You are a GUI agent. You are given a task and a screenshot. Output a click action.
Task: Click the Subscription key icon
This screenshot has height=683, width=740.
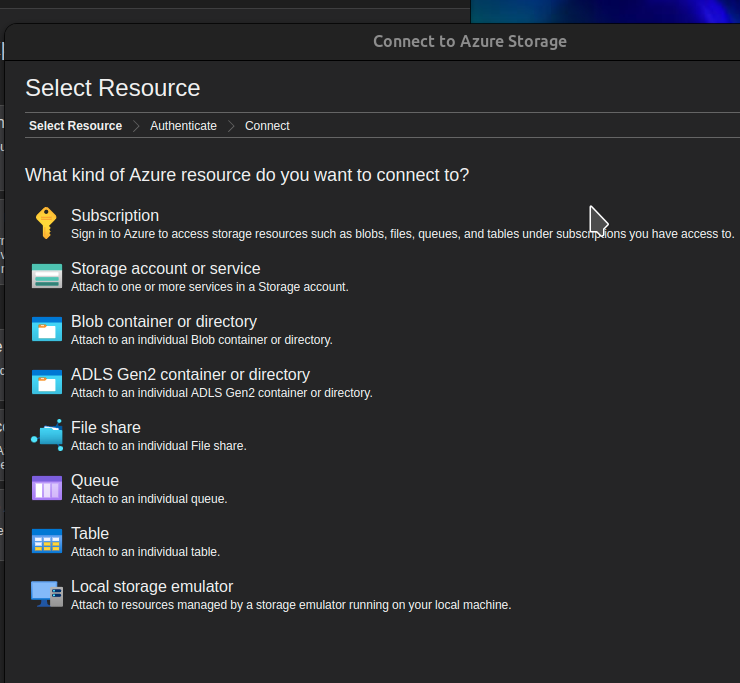click(x=46, y=223)
